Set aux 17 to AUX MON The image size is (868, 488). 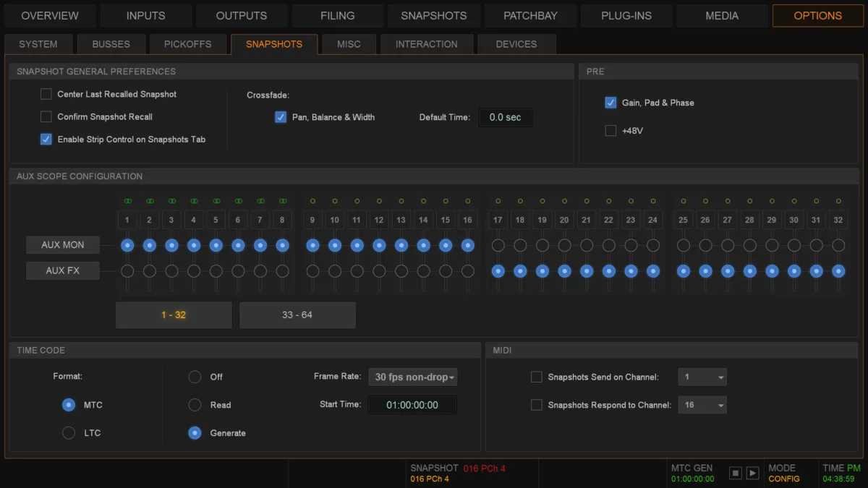tap(498, 245)
